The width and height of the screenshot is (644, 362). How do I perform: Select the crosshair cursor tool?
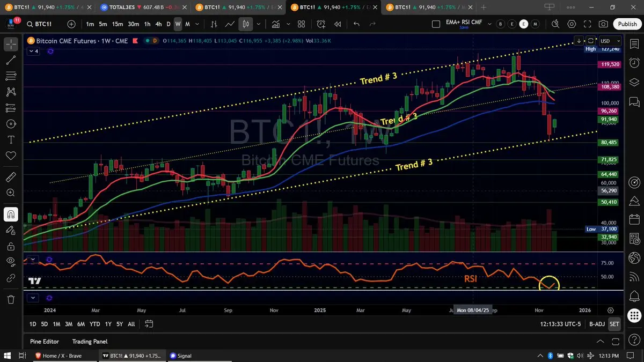pos(11,45)
